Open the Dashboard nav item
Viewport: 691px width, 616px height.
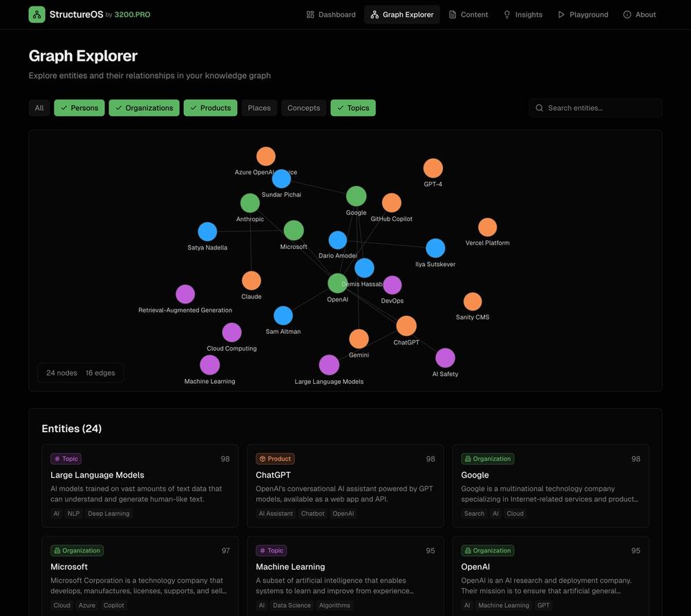(x=331, y=15)
